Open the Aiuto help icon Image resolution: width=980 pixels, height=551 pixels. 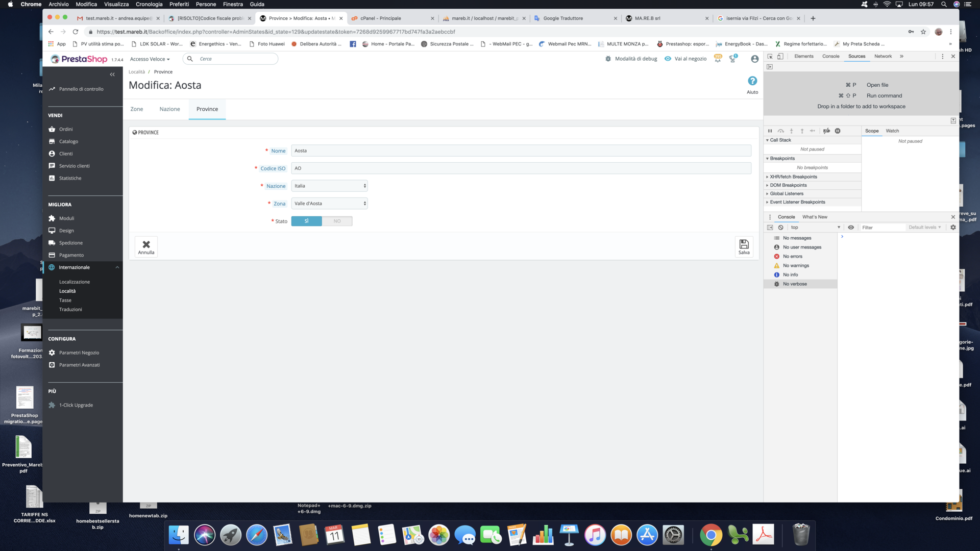pyautogui.click(x=752, y=81)
